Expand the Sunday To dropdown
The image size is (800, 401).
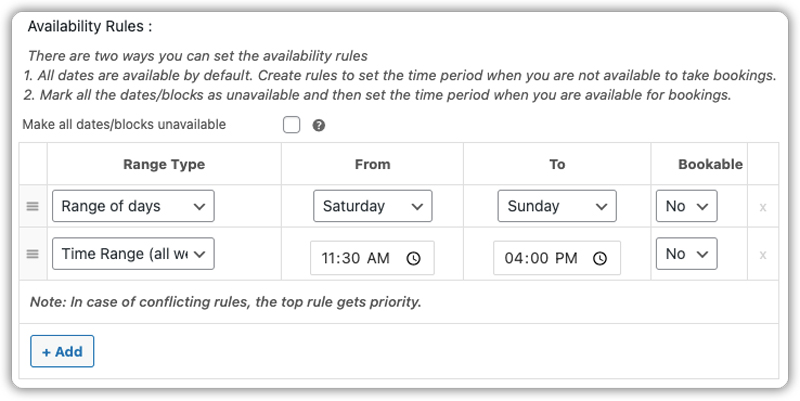[557, 206]
